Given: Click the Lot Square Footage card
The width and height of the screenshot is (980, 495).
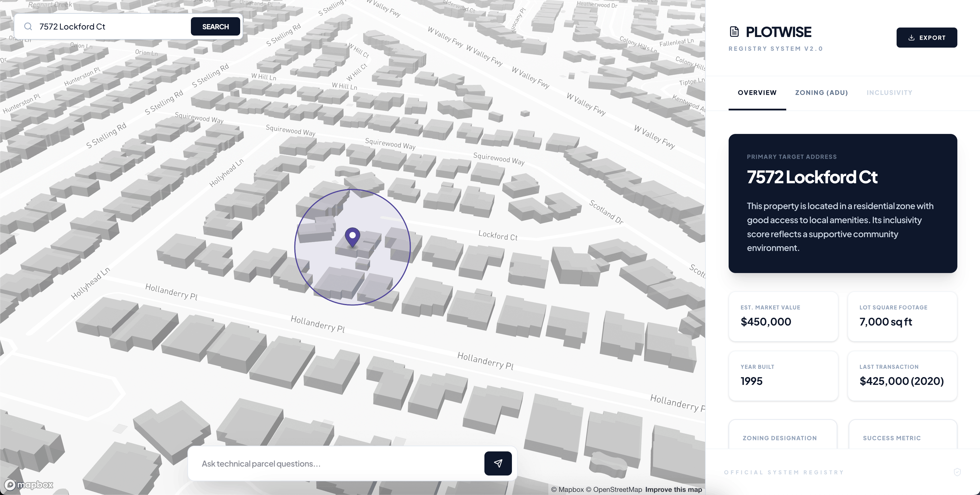Looking at the screenshot, I should pyautogui.click(x=902, y=316).
